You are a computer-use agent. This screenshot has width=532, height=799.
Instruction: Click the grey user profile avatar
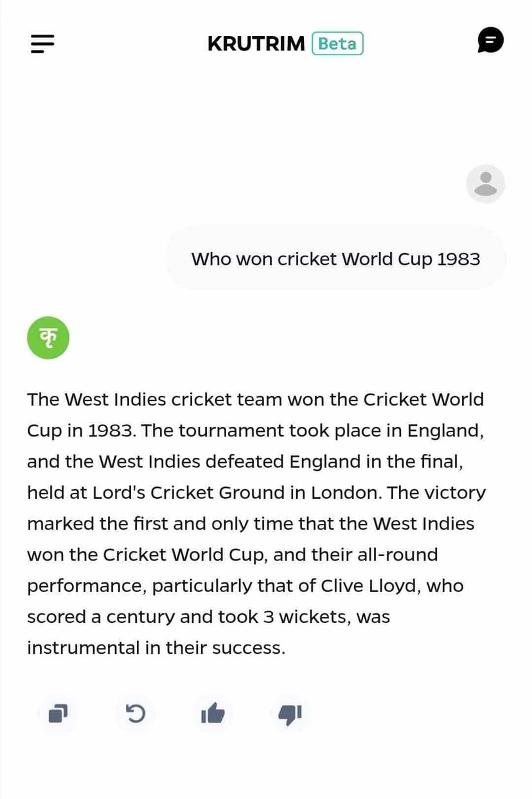pyautogui.click(x=485, y=184)
